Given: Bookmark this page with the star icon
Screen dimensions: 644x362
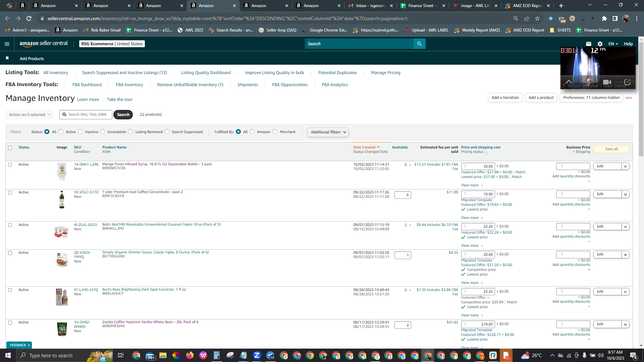Looking at the screenshot, I should 537,18.
